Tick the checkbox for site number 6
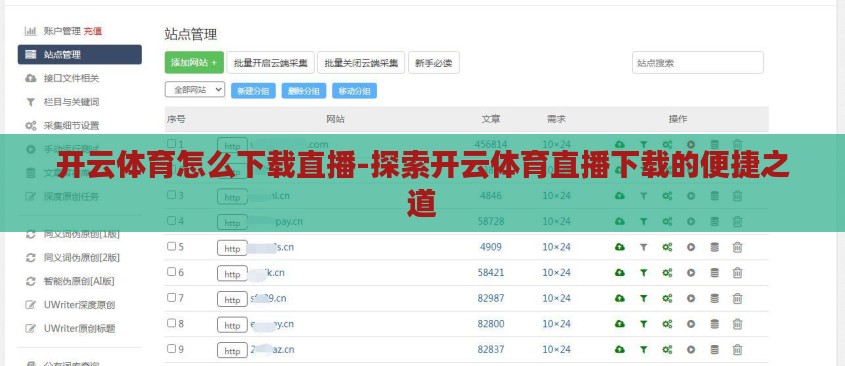This screenshot has width=845, height=366. pyautogui.click(x=171, y=272)
